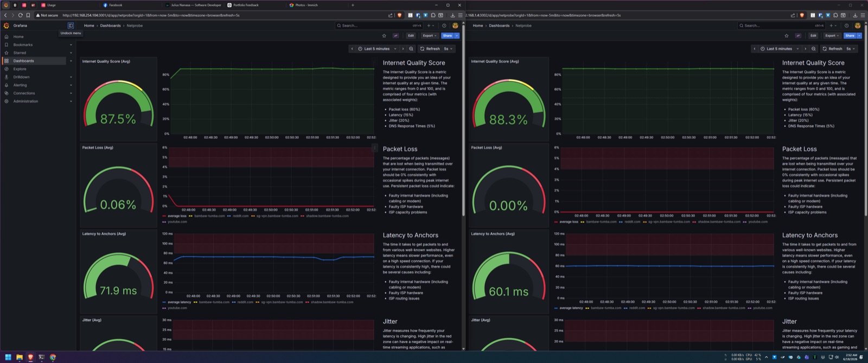Open new browser tab with plus button
Image resolution: width=868 pixels, height=363 pixels.
tap(353, 5)
